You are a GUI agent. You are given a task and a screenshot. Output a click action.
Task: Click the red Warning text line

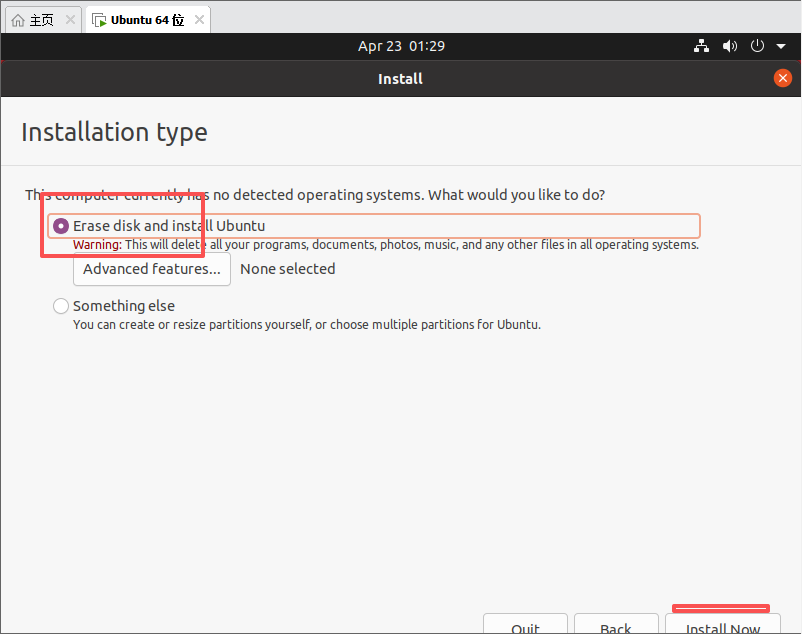[386, 245]
